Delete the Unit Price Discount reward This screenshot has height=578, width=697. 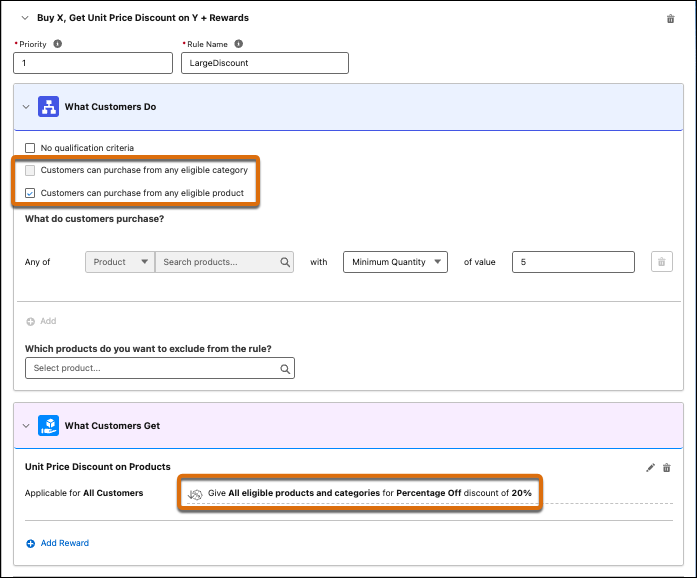click(666, 467)
